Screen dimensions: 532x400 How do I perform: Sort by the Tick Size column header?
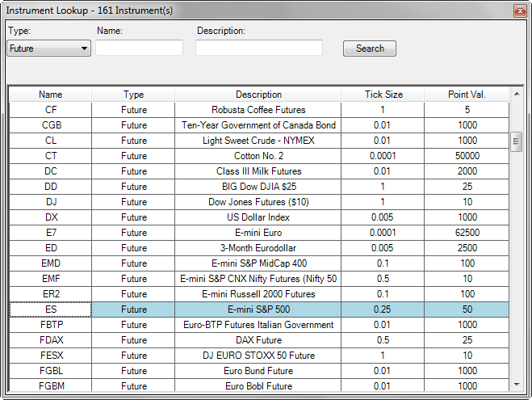pos(383,95)
